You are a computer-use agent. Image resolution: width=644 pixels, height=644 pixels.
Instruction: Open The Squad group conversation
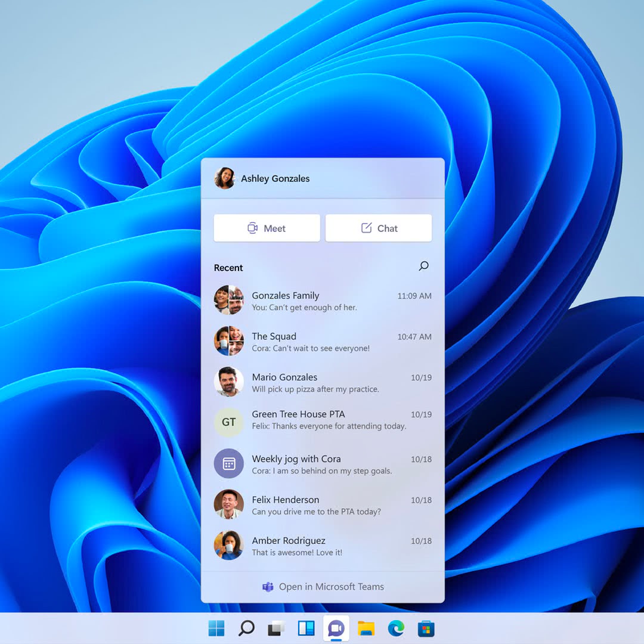[x=322, y=342]
